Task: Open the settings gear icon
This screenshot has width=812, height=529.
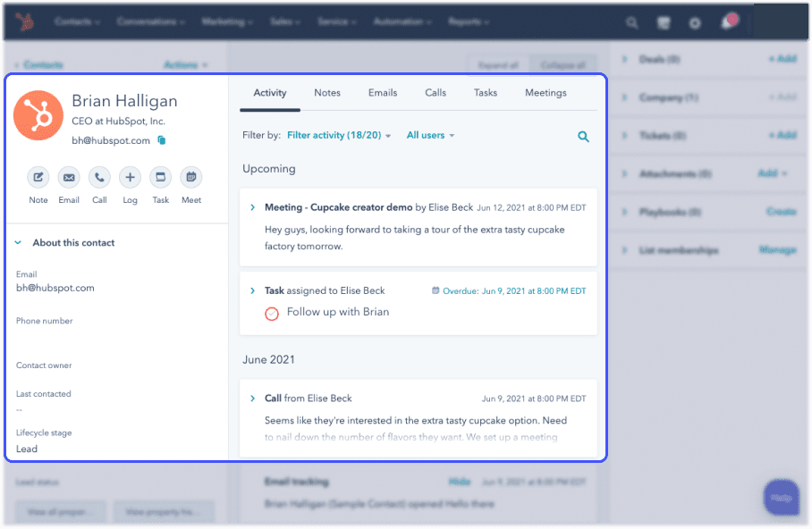Action: tap(695, 22)
